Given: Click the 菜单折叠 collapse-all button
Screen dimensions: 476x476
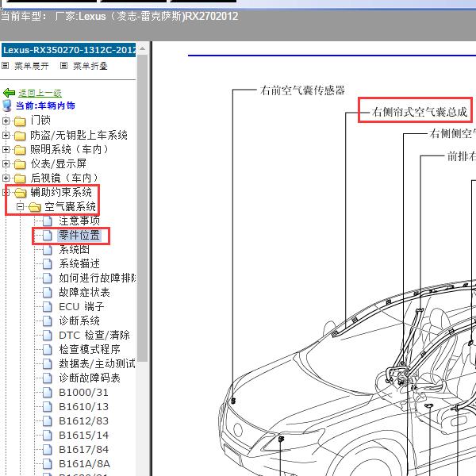Looking at the screenshot, I should pos(90,66).
